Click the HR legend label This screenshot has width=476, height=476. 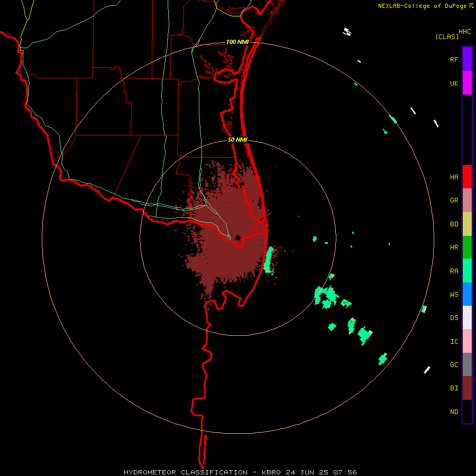pyautogui.click(x=454, y=248)
